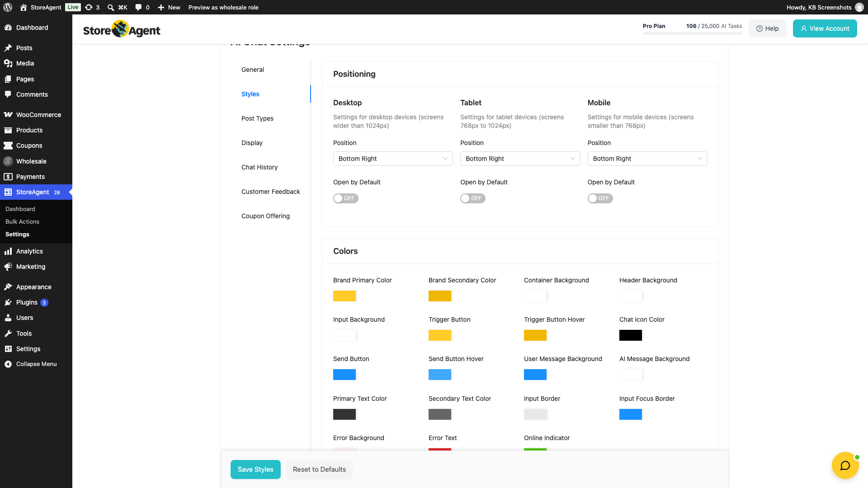Open Desktop Position dropdown

pos(393,159)
